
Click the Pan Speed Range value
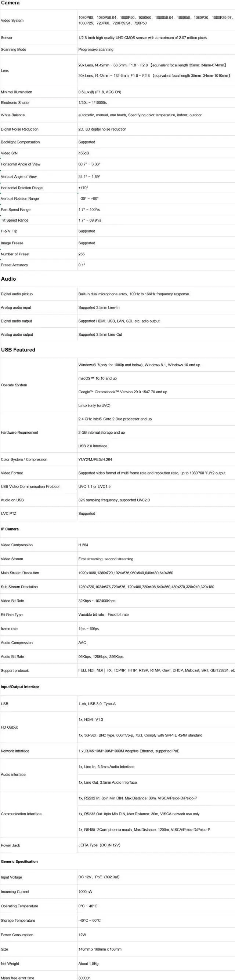pyautogui.click(x=89, y=210)
